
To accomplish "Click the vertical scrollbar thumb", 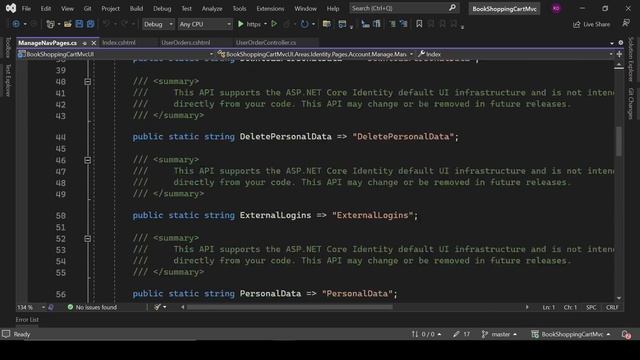I will (x=619, y=141).
